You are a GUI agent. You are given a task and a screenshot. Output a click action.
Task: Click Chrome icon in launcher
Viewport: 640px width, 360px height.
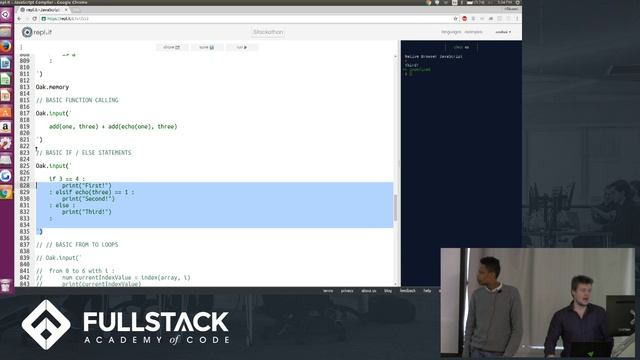6,192
